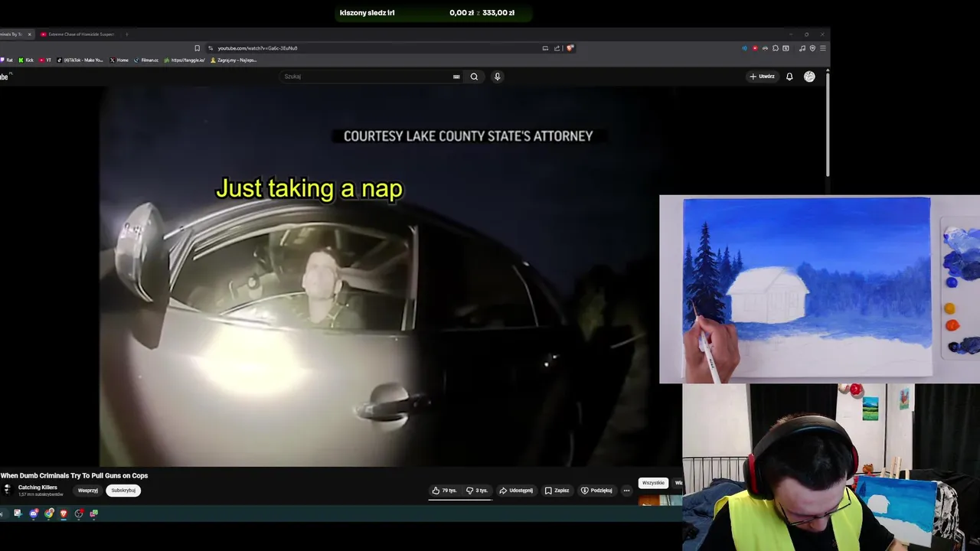980x551 pixels.
Task: Open the Rat bookmark
Action: [7, 60]
